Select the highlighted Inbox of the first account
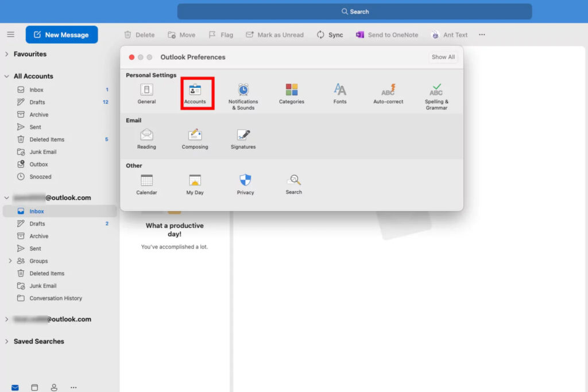 (x=60, y=211)
